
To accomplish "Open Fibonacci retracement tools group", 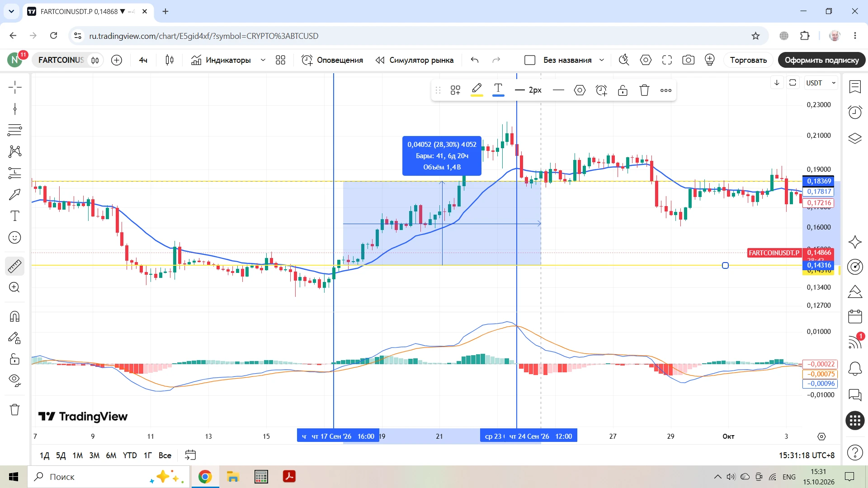I will [x=15, y=130].
